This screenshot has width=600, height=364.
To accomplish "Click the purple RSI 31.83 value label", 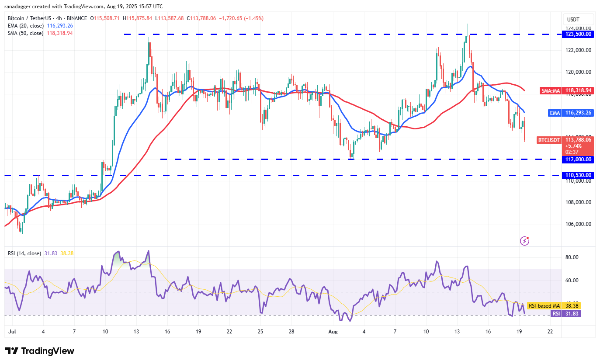I will [x=572, y=313].
